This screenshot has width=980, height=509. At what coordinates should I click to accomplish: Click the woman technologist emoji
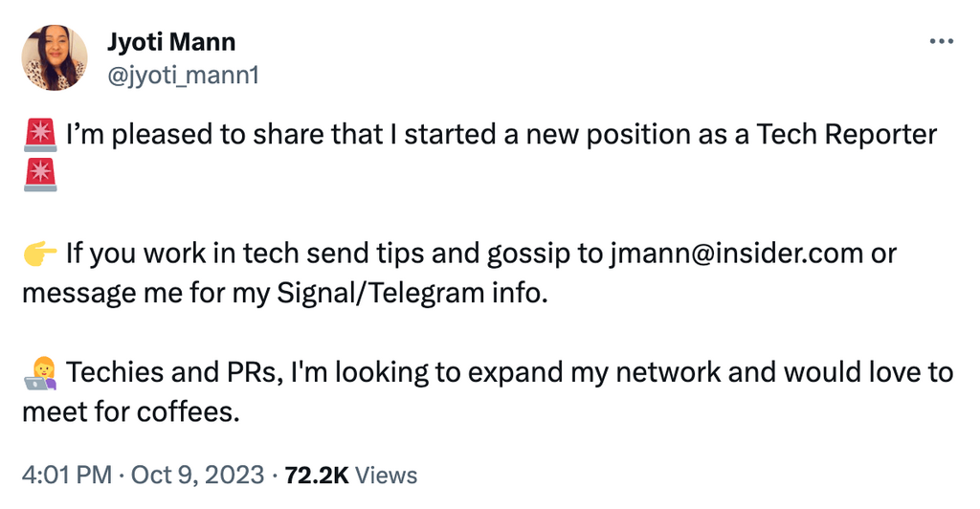pos(39,373)
